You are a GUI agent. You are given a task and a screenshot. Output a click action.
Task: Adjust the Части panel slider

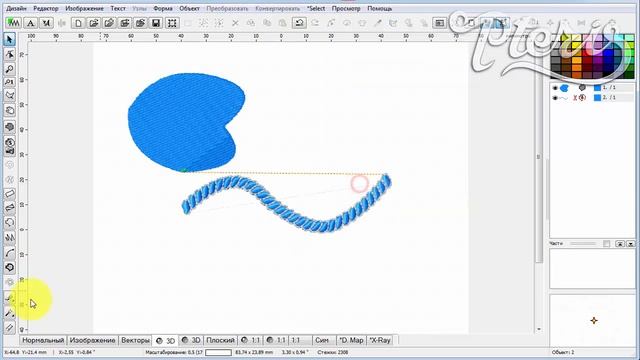tap(583, 244)
